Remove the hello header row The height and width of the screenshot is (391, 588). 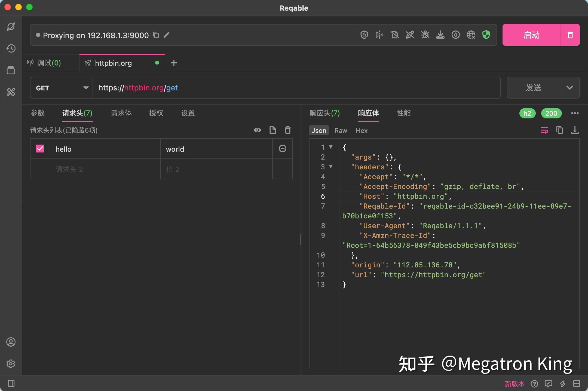pos(283,149)
